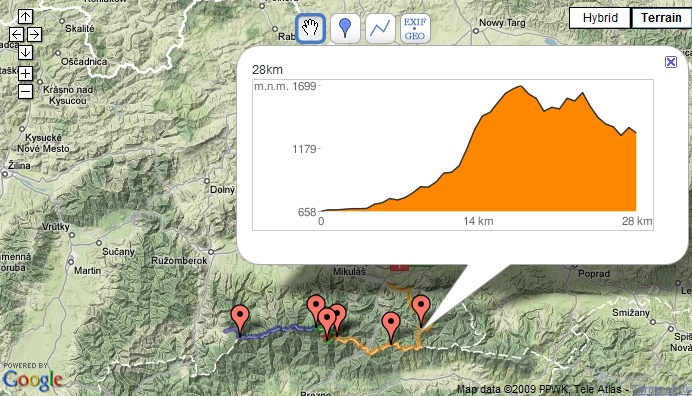Select the hand pan tool
This screenshot has height=396, width=692.
click(310, 29)
